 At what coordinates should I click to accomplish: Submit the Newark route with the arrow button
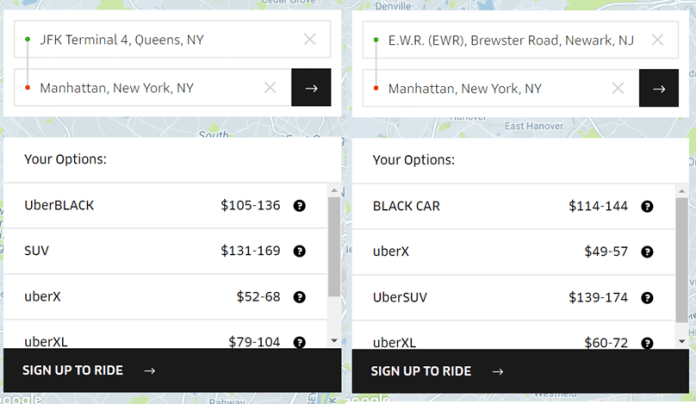point(659,88)
